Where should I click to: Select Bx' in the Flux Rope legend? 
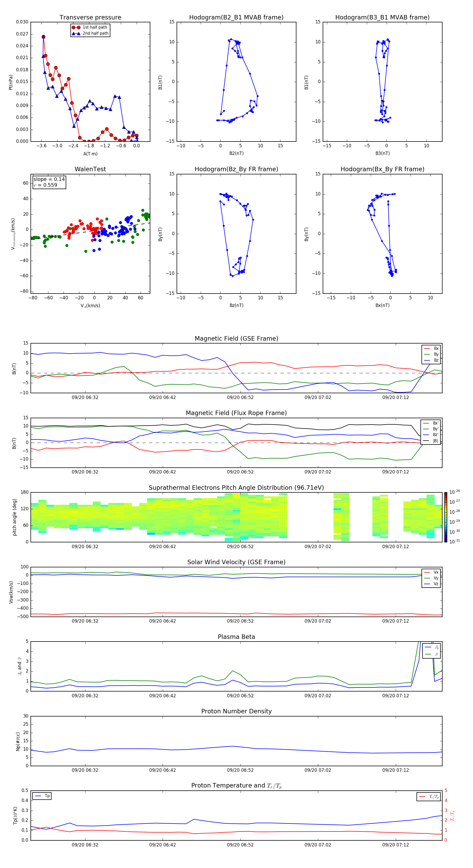pos(431,423)
